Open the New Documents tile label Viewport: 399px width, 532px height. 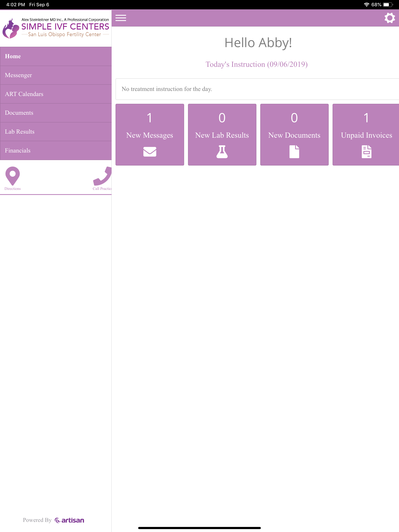click(x=294, y=135)
